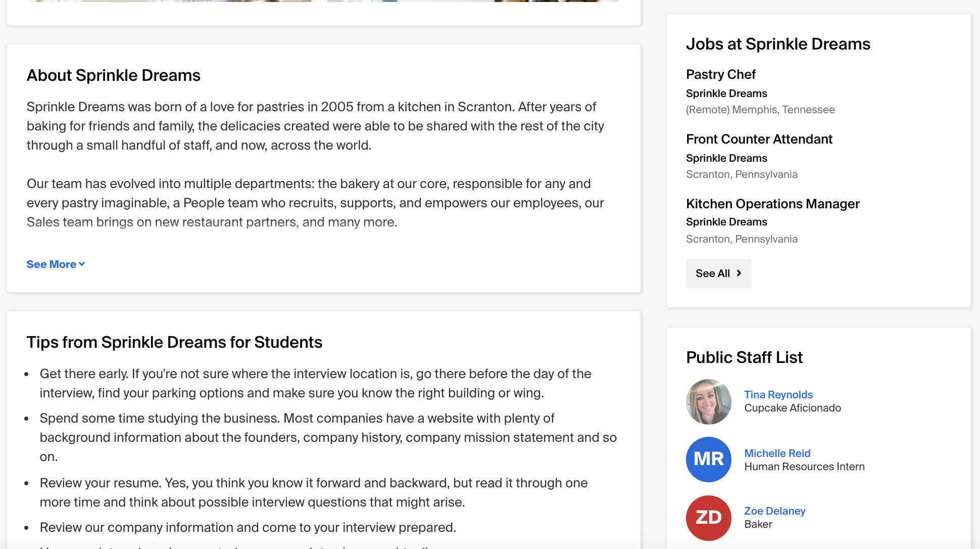Click See All jobs button
The image size is (980, 549).
pyautogui.click(x=718, y=273)
